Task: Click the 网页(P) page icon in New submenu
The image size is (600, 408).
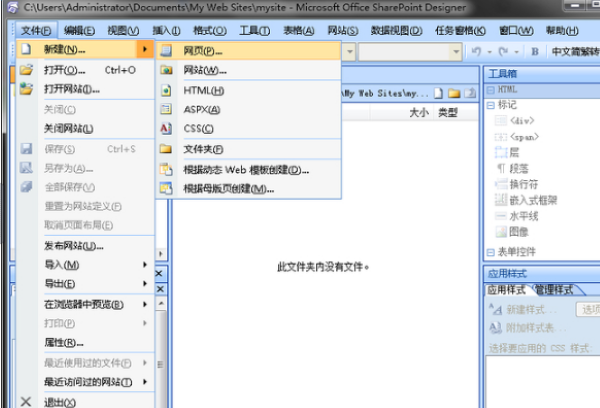Action: (x=166, y=51)
